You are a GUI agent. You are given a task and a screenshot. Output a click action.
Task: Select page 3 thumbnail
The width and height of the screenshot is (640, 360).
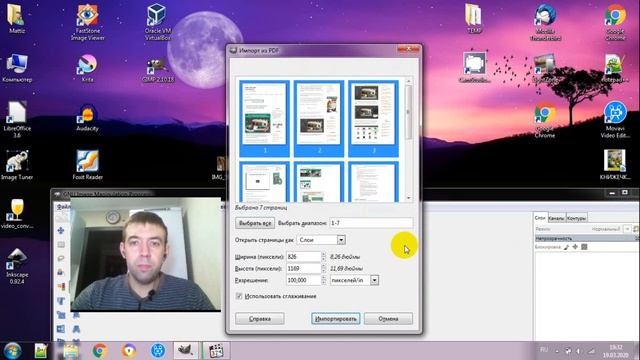[x=373, y=118]
